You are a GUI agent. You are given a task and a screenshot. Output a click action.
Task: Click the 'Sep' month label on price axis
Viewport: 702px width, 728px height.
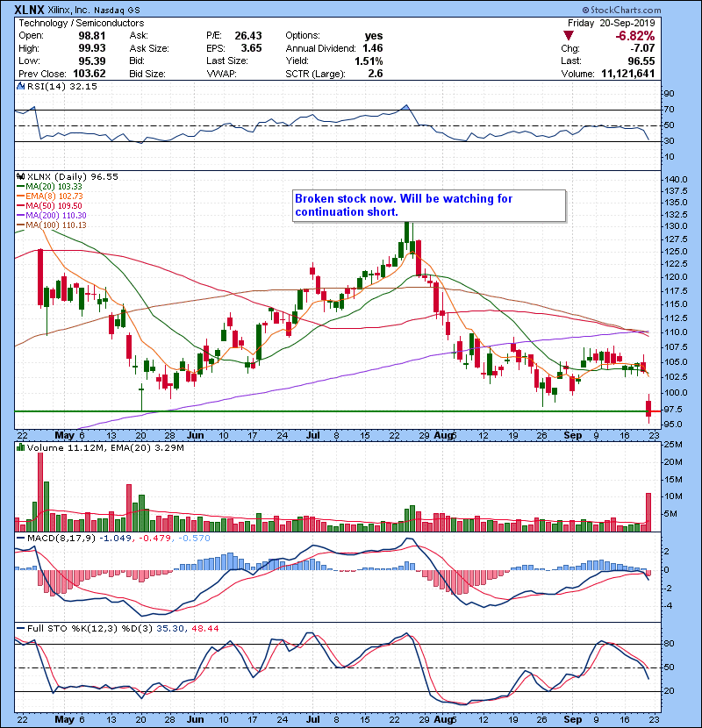572,435
